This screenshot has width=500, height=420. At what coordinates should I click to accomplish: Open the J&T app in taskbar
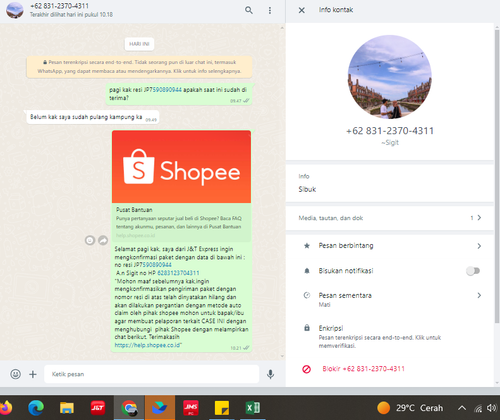click(98, 407)
